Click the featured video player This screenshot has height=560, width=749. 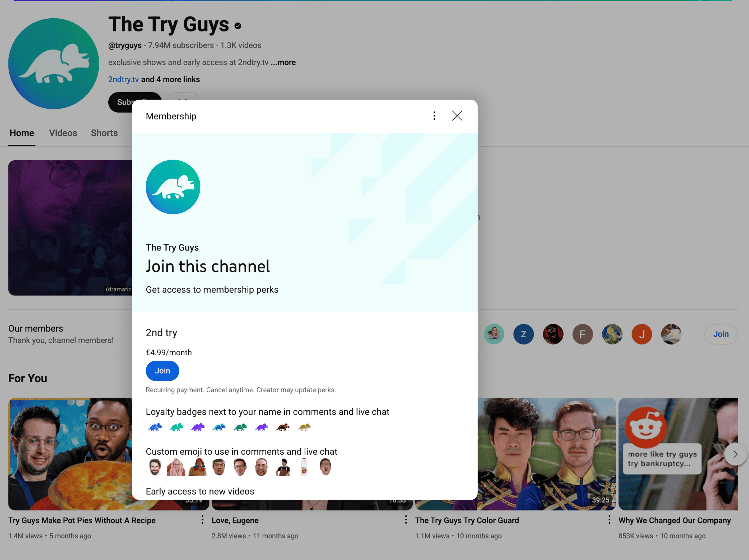(70, 228)
